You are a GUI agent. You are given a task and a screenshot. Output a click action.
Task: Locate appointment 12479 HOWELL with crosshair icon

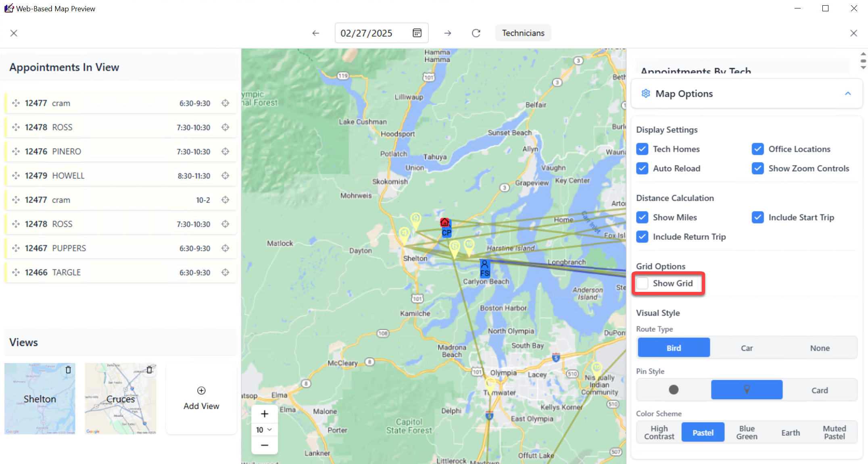(x=225, y=176)
